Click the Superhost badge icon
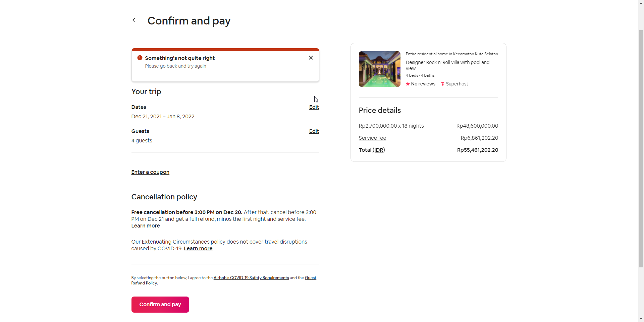This screenshot has height=322, width=644. (x=443, y=84)
